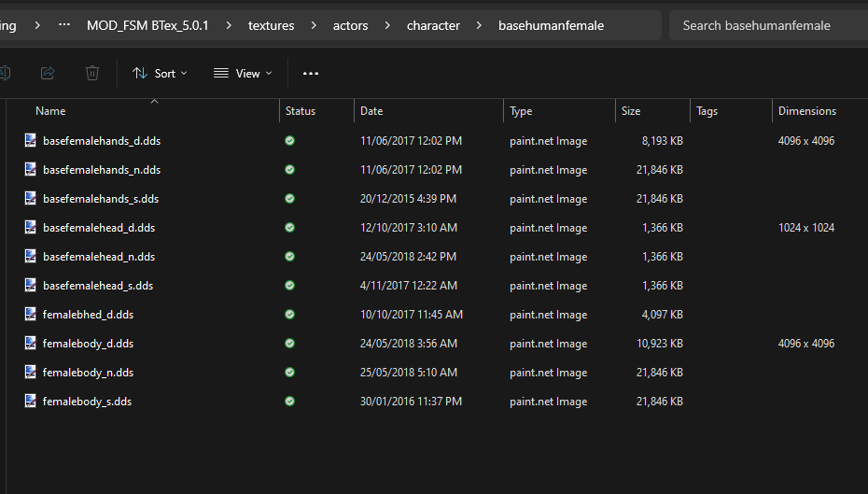This screenshot has height=494, width=868.
Task: Select the file name basefemalehands_d.dds
Action: click(x=102, y=141)
